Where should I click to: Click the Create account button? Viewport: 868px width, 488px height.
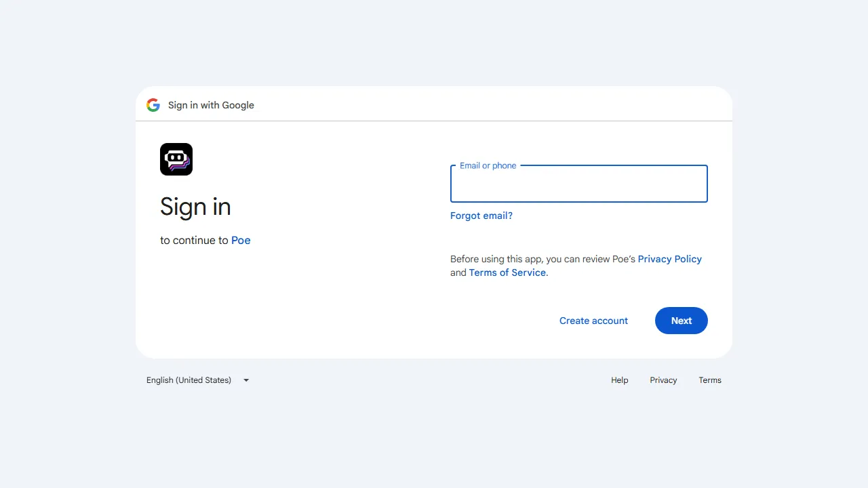[593, 321]
